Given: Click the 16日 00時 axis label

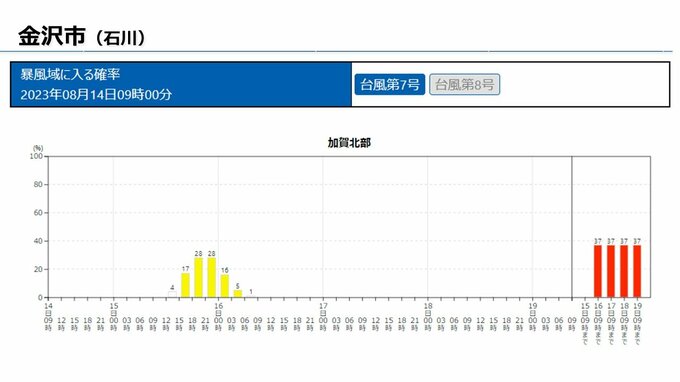Looking at the screenshot, I should (218, 317).
